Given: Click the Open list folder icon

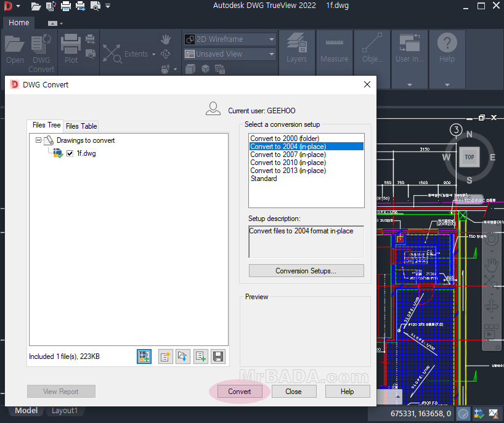Looking at the screenshot, I should pyautogui.click(x=183, y=357).
